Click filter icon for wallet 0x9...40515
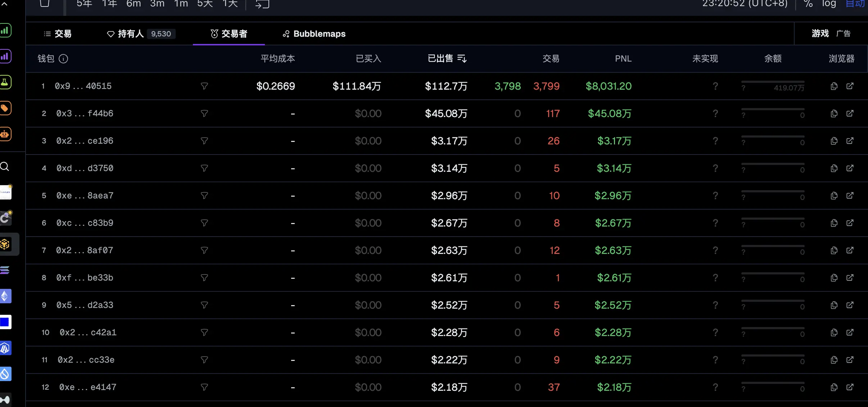This screenshot has width=868, height=407. [204, 86]
